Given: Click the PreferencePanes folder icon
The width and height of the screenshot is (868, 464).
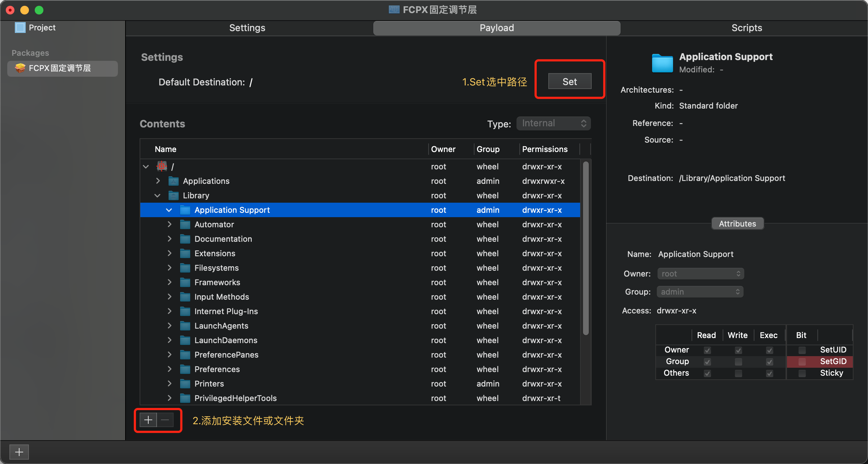Looking at the screenshot, I should point(185,355).
